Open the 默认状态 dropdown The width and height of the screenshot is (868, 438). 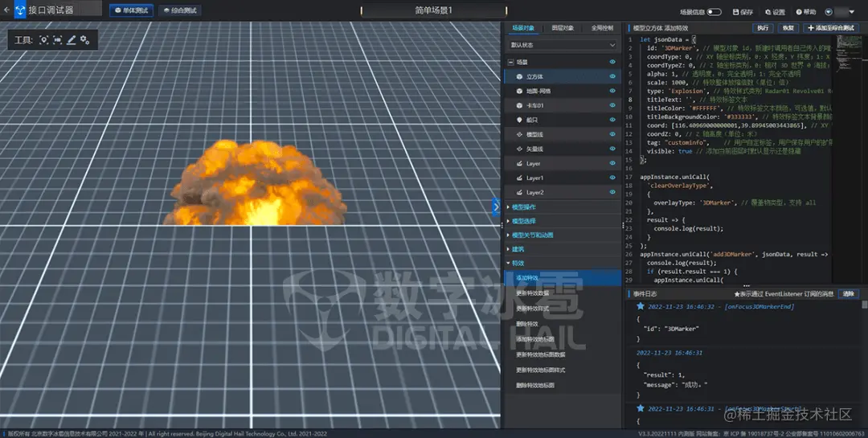coord(563,45)
